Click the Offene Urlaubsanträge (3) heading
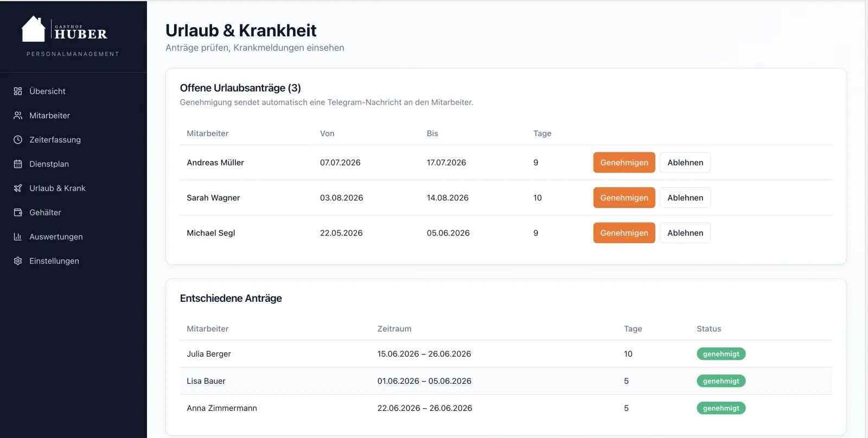Viewport: 868px width, 438px height. [x=240, y=88]
